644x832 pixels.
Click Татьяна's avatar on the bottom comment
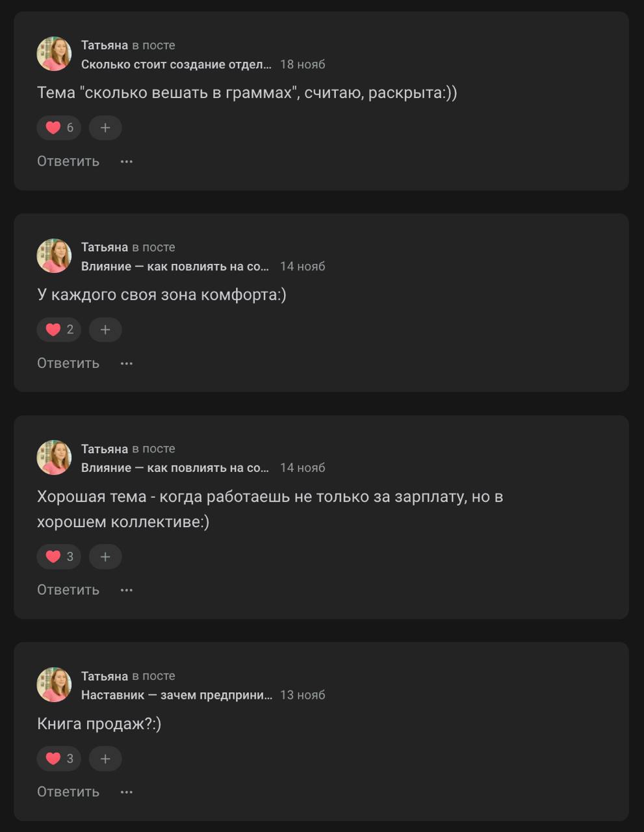tap(54, 684)
